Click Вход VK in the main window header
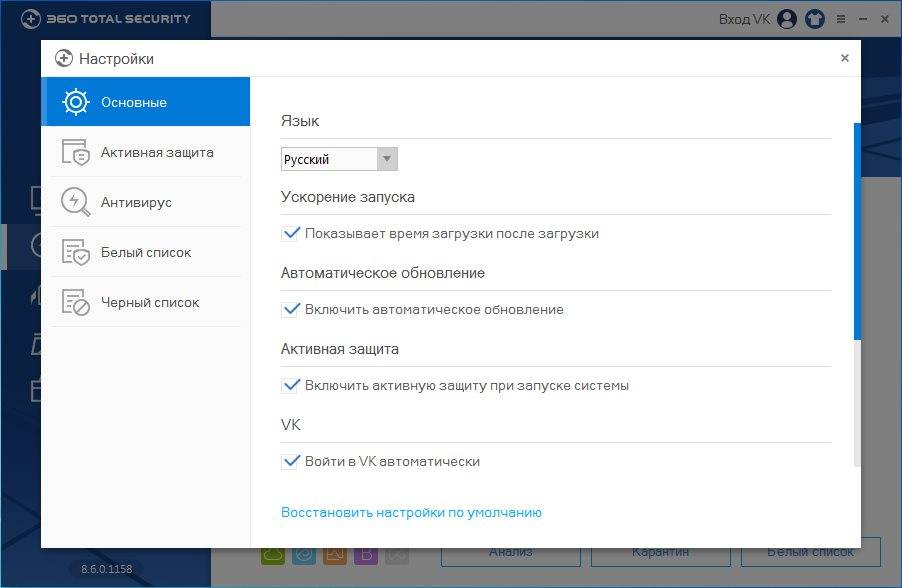 [x=744, y=20]
